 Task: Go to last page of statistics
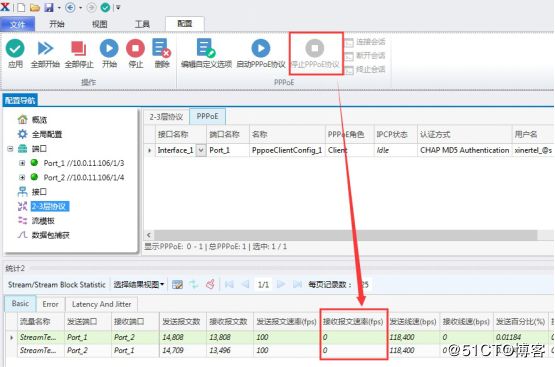click(297, 285)
